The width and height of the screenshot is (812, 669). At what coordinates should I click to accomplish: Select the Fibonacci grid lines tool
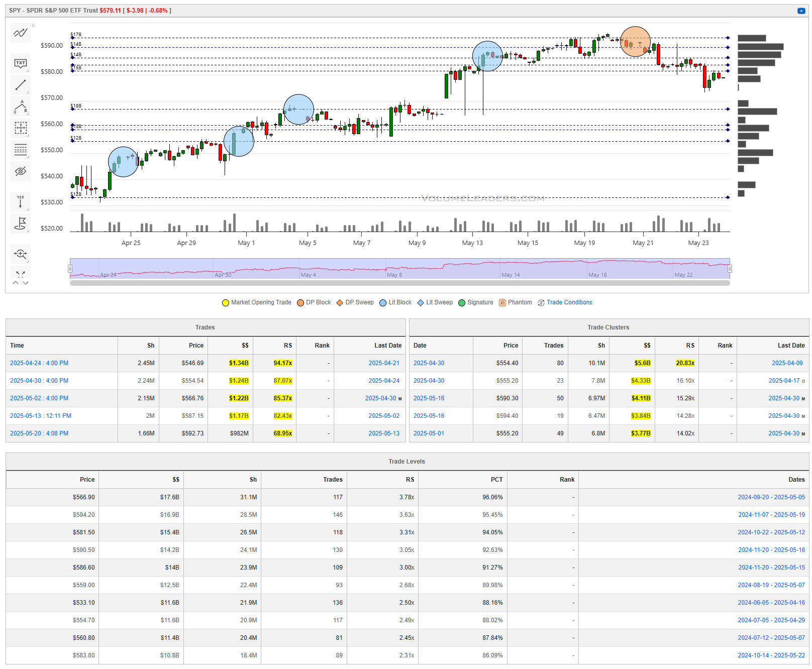point(21,150)
